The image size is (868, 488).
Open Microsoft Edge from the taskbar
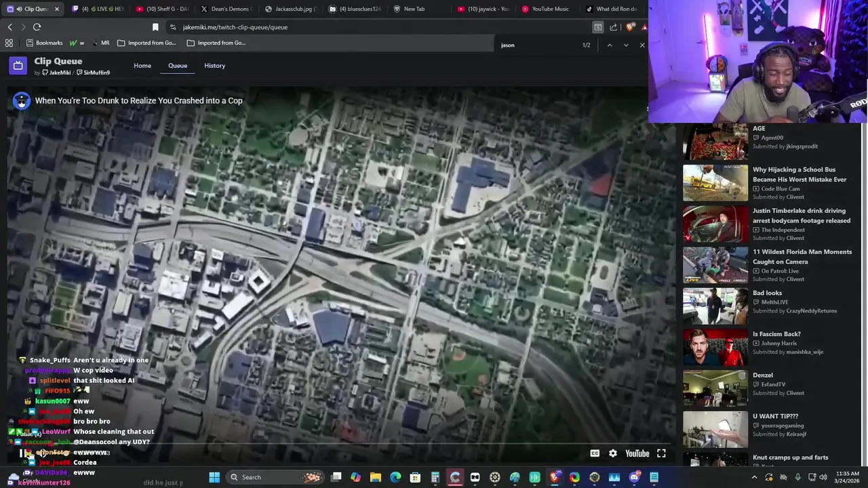(x=395, y=477)
